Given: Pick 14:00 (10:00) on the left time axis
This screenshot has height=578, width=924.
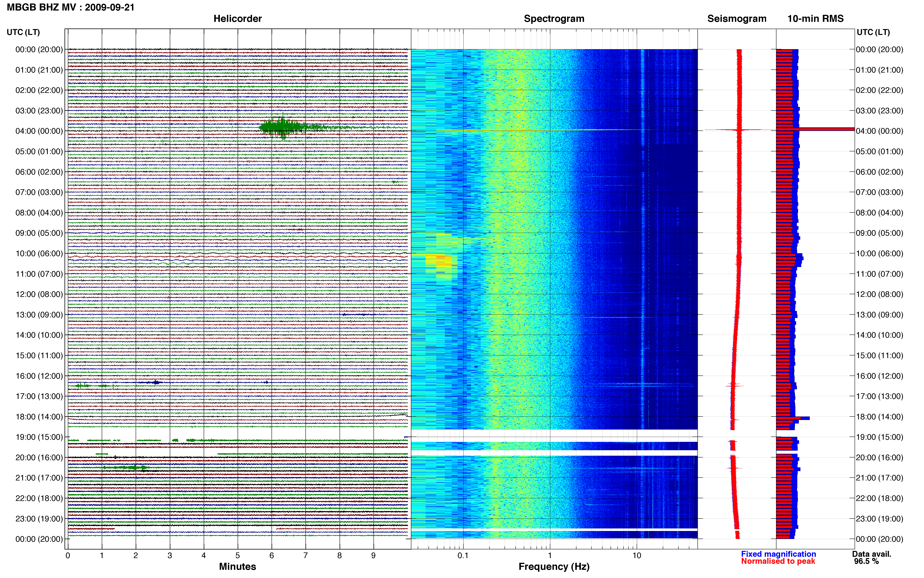Looking at the screenshot, I should (39, 335).
